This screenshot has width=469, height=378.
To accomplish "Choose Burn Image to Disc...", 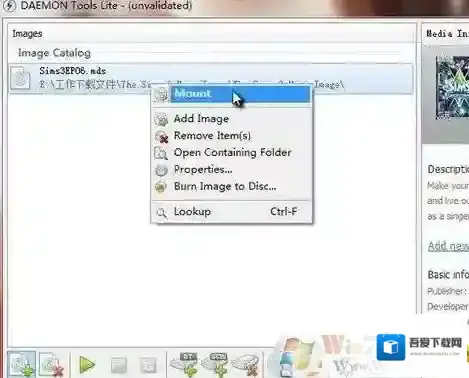I will [232, 187].
